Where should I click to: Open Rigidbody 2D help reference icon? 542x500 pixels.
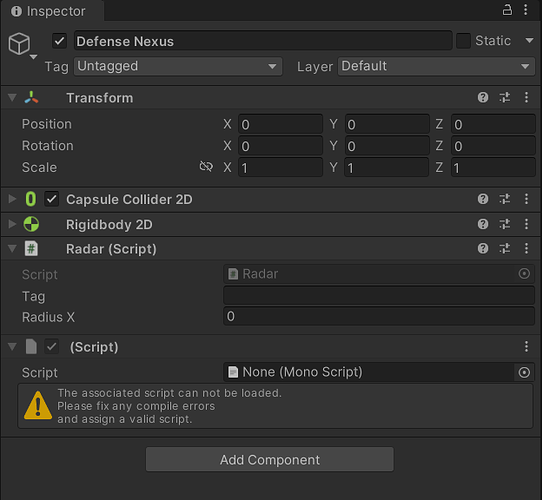click(483, 224)
